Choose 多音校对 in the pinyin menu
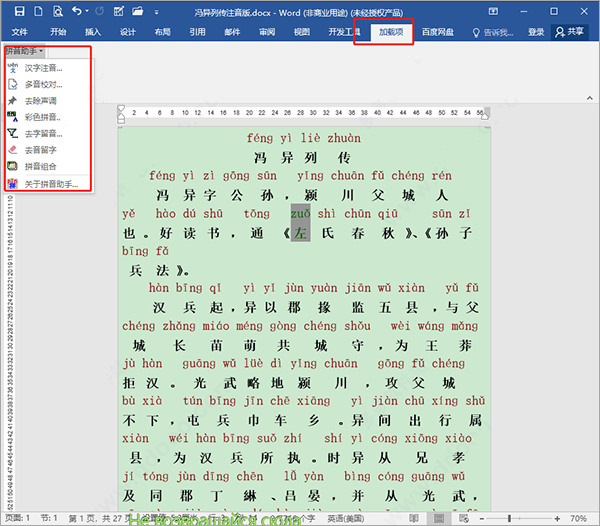 coord(42,85)
